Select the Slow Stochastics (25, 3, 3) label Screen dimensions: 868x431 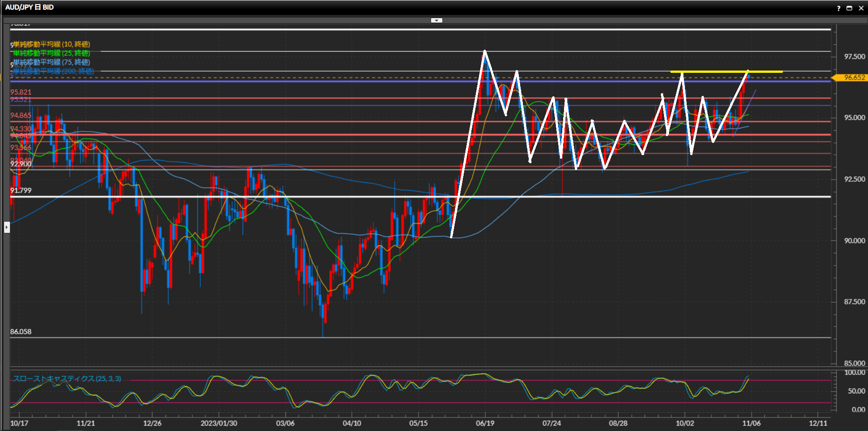pyautogui.click(x=67, y=379)
